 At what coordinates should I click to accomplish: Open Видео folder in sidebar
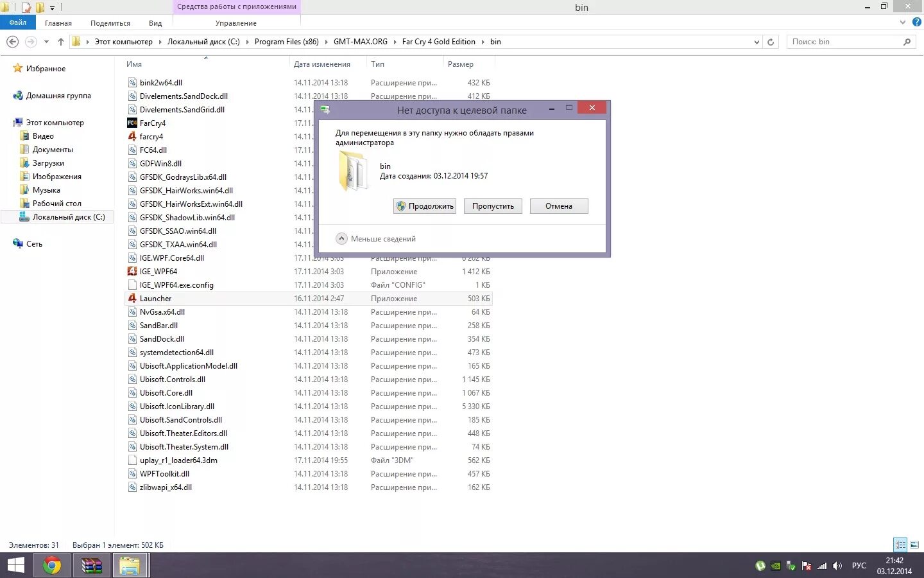point(43,136)
